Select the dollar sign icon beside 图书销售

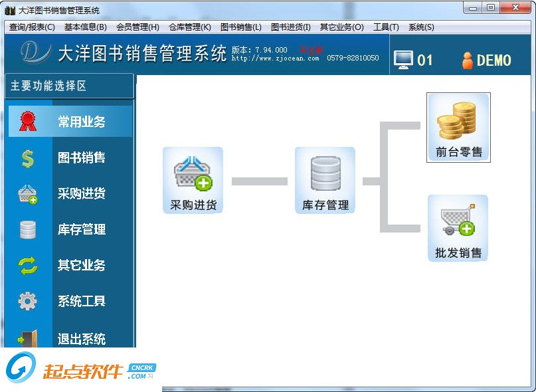click(x=28, y=157)
